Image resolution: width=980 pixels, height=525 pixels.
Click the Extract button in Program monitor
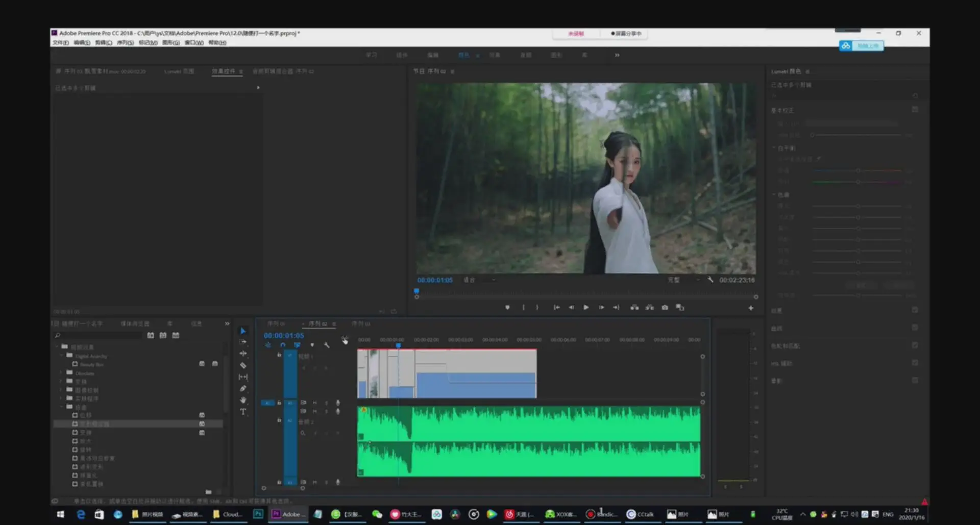click(650, 308)
